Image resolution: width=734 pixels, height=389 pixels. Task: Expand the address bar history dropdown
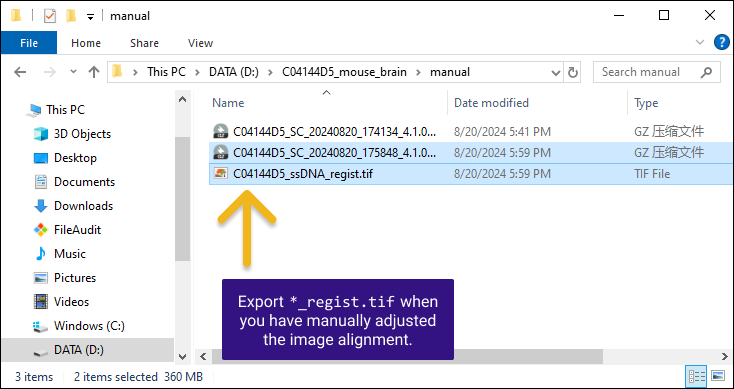(x=556, y=73)
